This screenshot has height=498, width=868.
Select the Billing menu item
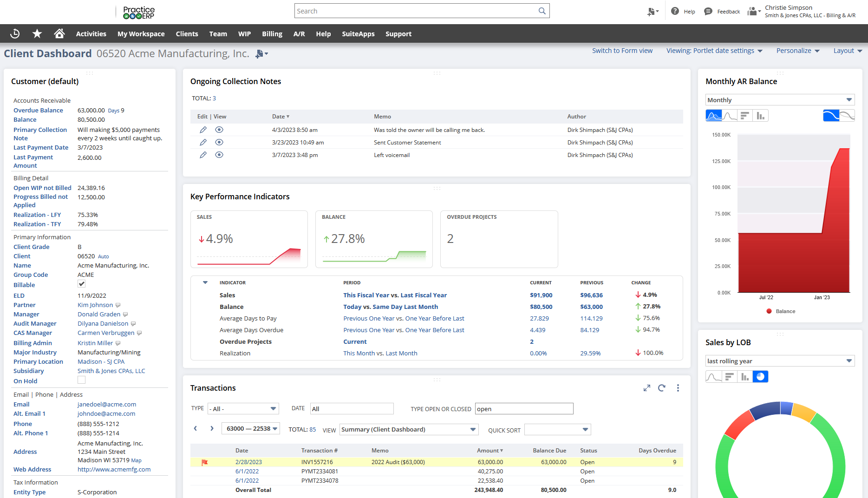pyautogui.click(x=272, y=33)
